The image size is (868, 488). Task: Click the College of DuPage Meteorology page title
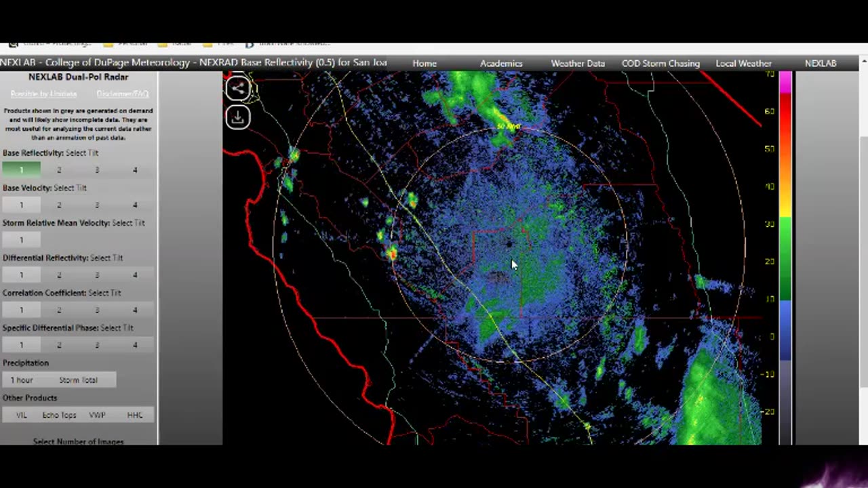pos(194,62)
